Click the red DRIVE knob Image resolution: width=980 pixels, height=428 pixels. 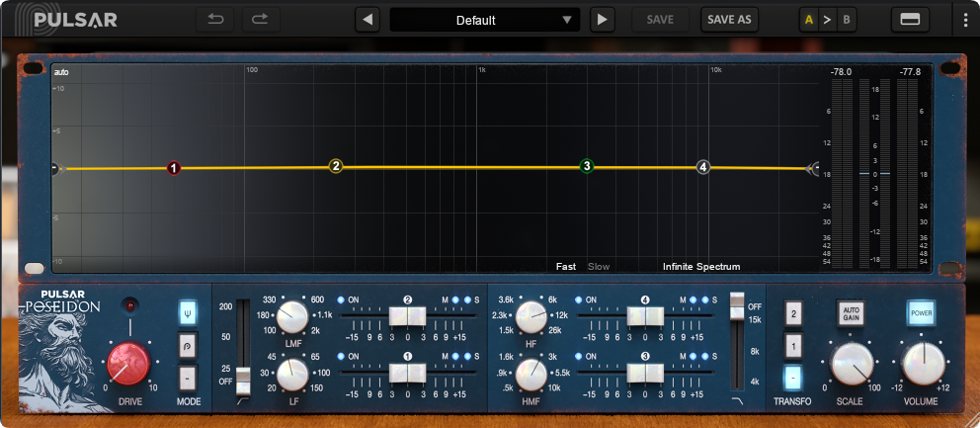[128, 364]
